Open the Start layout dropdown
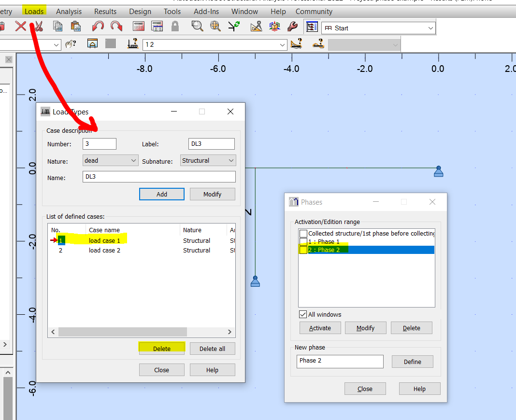Image resolution: width=516 pixels, height=420 pixels. 430,28
